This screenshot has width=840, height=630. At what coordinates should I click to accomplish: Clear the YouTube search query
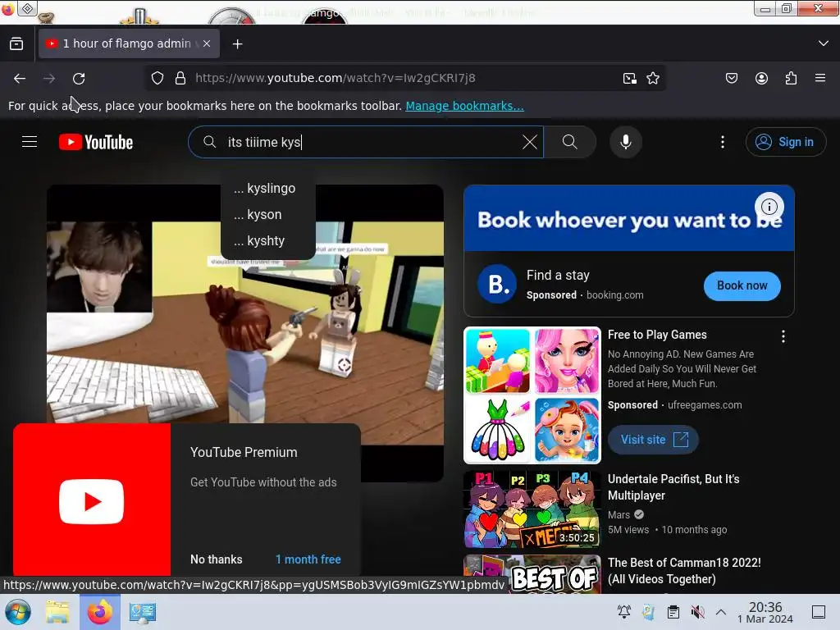[529, 142]
